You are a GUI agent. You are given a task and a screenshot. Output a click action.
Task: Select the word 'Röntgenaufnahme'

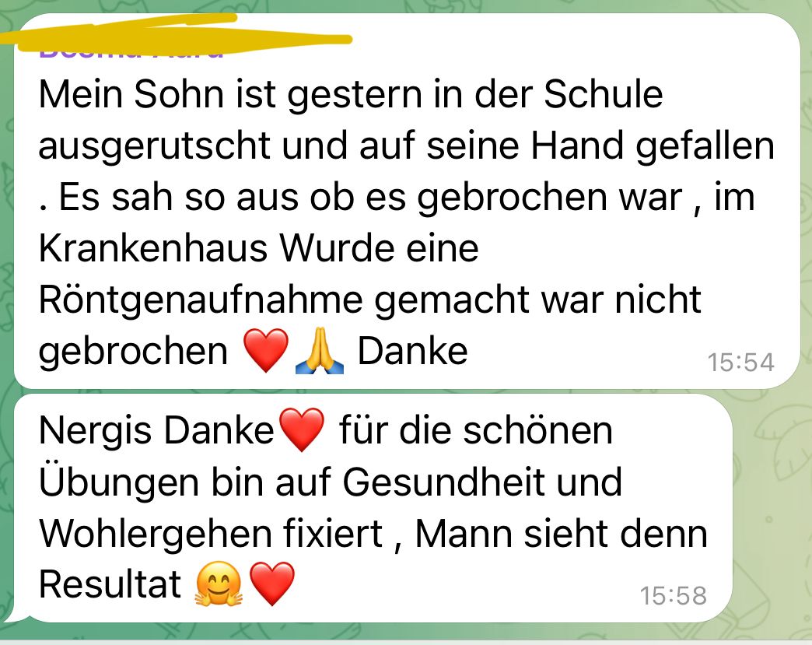(x=201, y=300)
